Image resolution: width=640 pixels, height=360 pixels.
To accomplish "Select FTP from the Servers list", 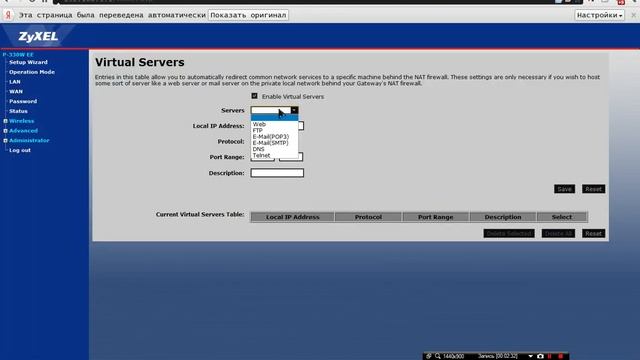I will (274, 130).
